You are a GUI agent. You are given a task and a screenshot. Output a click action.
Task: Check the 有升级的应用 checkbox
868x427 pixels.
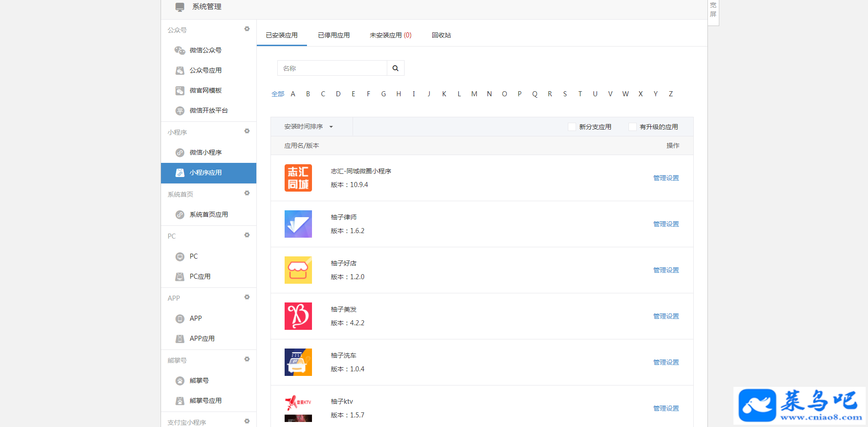[632, 127]
